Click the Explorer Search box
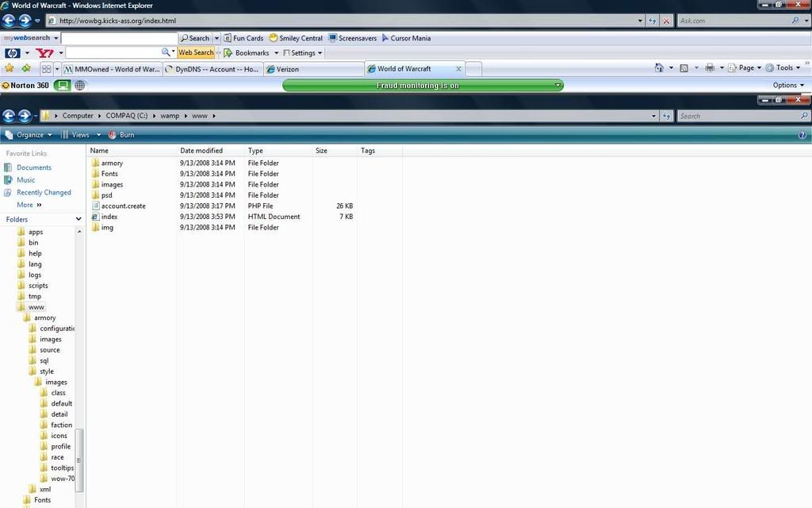 point(739,116)
